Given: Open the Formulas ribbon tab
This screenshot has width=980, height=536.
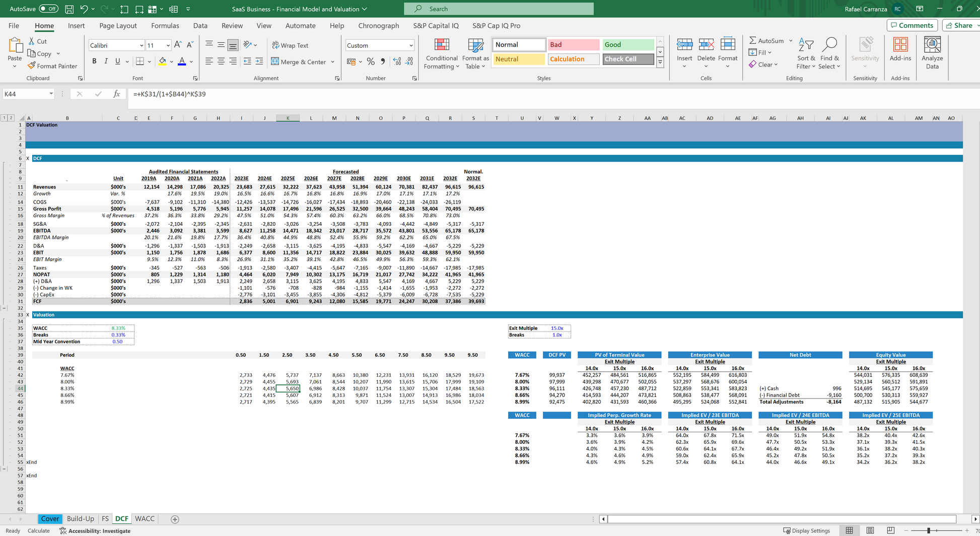Looking at the screenshot, I should pyautogui.click(x=165, y=26).
